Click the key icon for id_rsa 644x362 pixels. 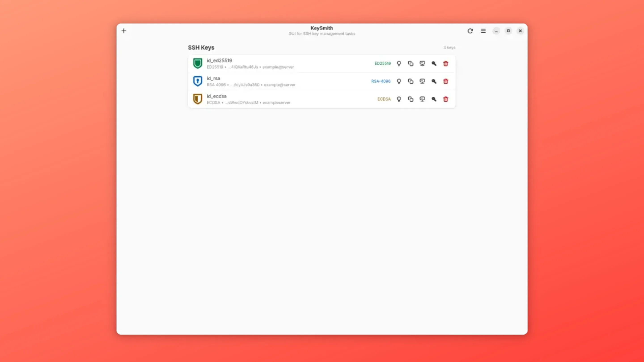(x=434, y=81)
